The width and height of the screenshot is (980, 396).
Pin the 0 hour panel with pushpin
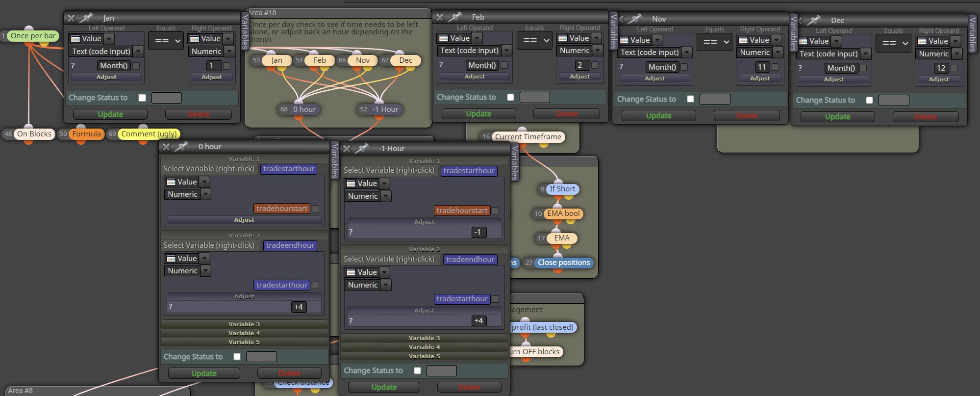click(181, 146)
